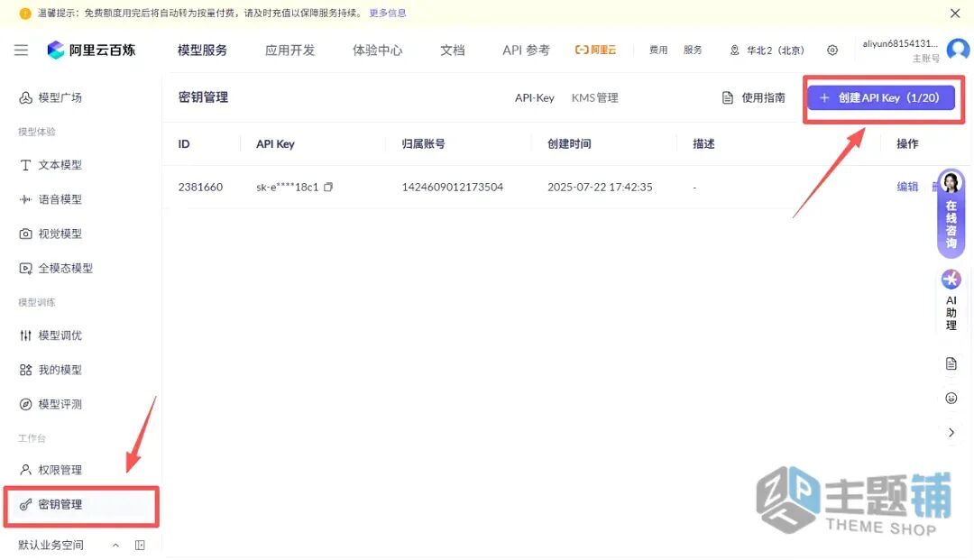974x560 pixels.
Task: Click the 阿里云百炼 logo
Action: tap(91, 50)
